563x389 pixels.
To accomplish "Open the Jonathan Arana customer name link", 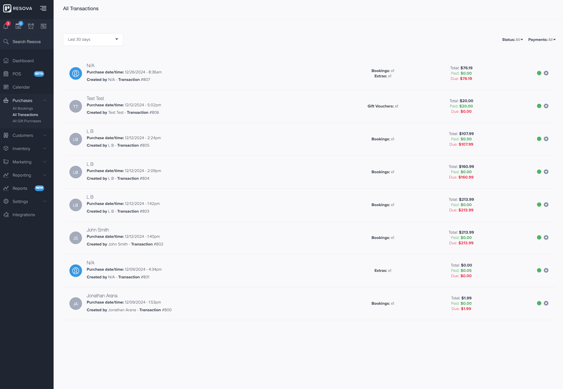I will pos(102,296).
